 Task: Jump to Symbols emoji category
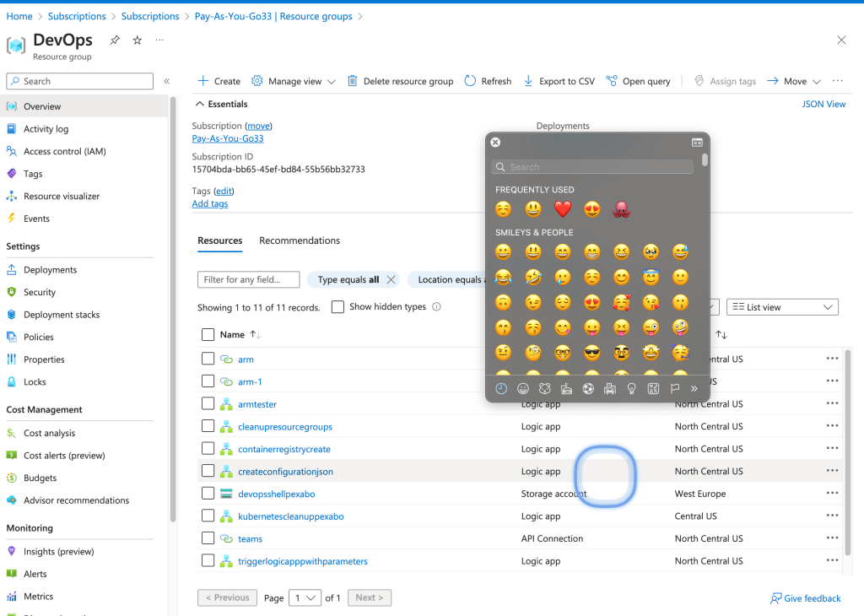[654, 389]
